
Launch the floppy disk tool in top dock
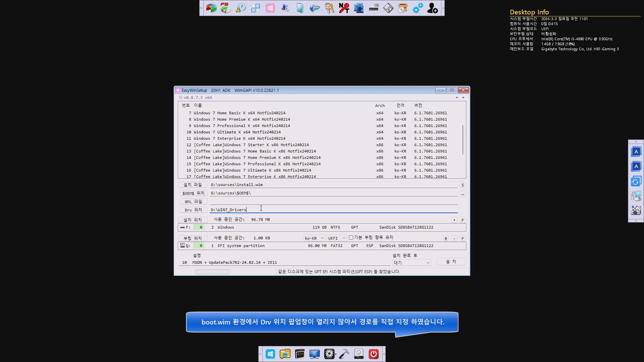point(388,8)
